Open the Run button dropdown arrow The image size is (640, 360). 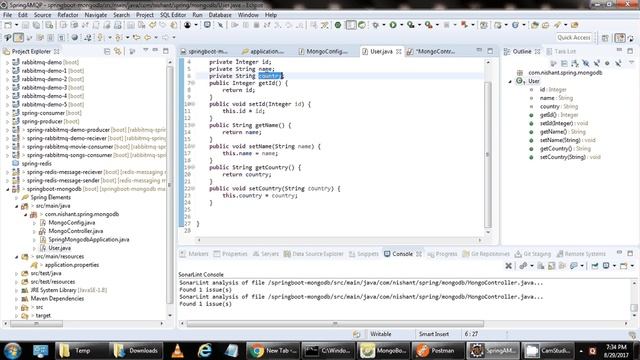pyautogui.click(x=401, y=25)
